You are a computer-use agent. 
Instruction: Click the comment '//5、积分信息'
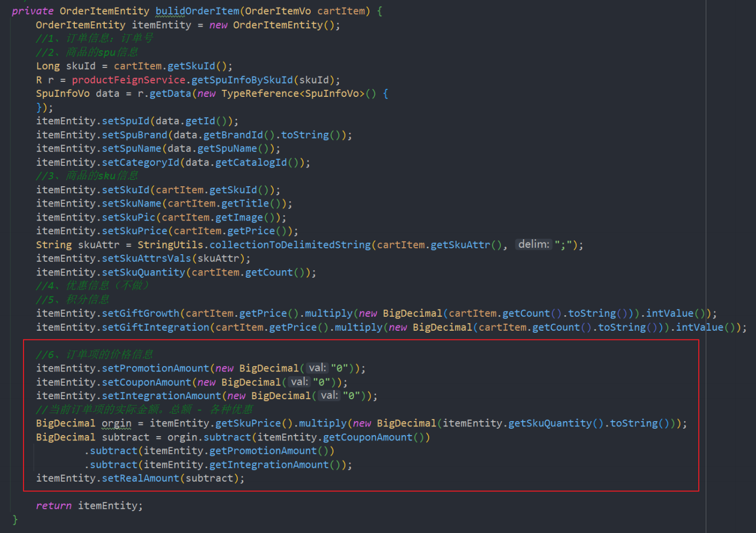tap(73, 299)
